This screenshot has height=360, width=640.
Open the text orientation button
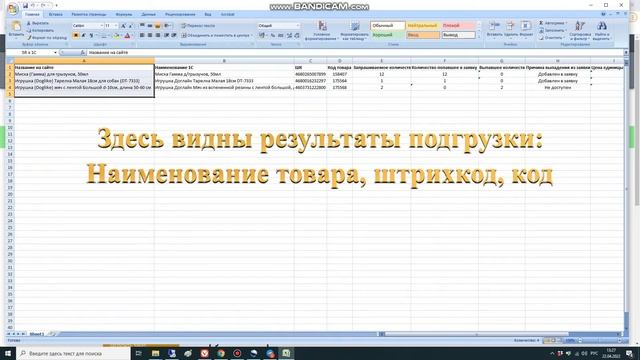167,26
